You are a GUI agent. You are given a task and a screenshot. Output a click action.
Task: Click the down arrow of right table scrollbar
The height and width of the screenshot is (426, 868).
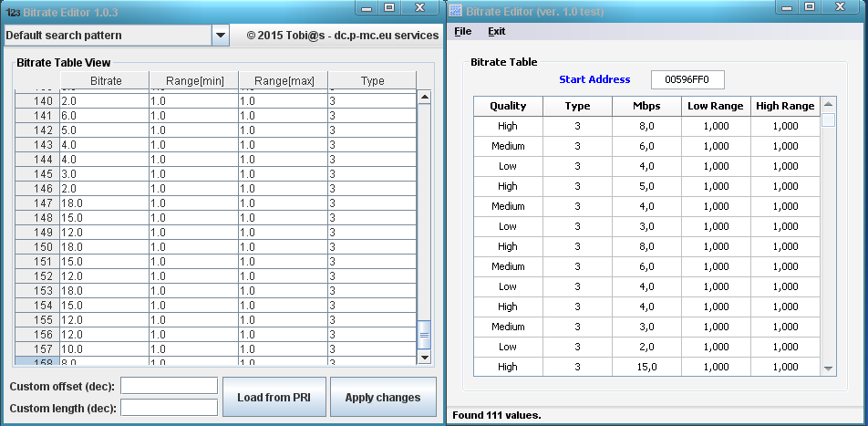pyautogui.click(x=828, y=369)
